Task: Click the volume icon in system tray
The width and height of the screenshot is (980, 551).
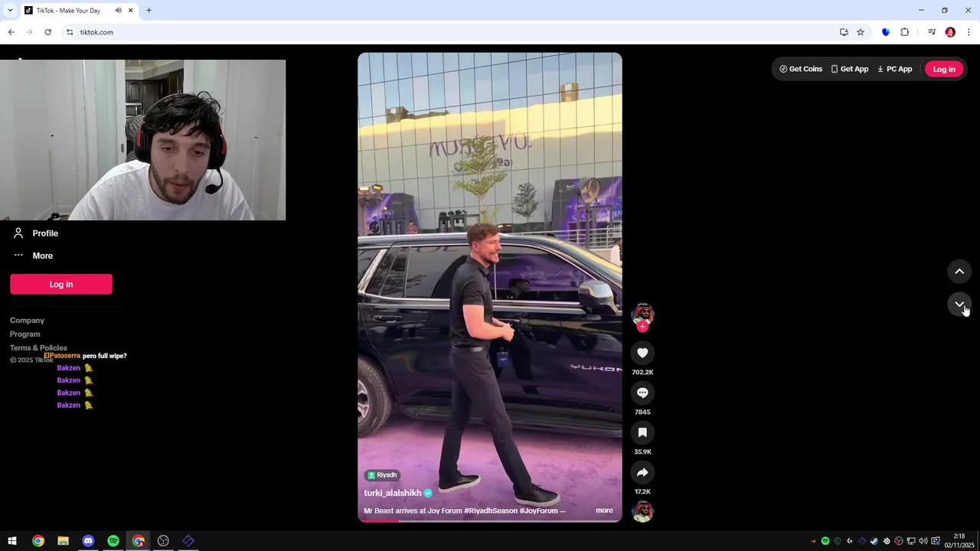Action: tap(923, 541)
